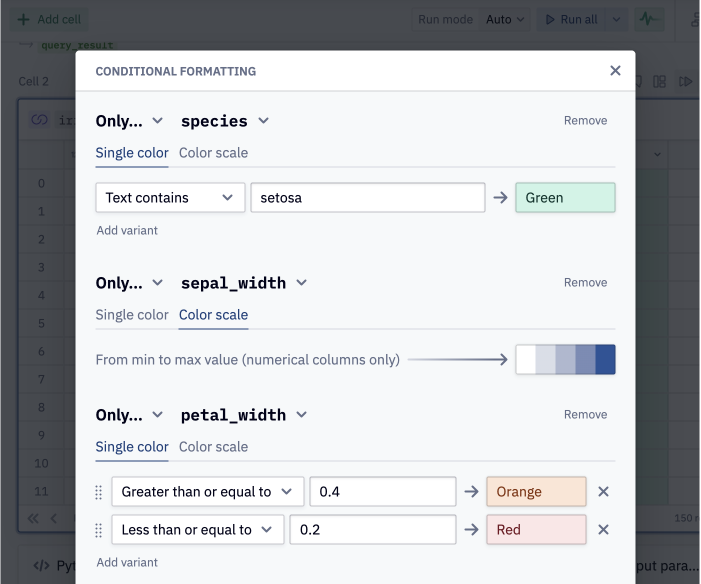
Task: Open the Orange color swatch picker
Action: pos(536,492)
